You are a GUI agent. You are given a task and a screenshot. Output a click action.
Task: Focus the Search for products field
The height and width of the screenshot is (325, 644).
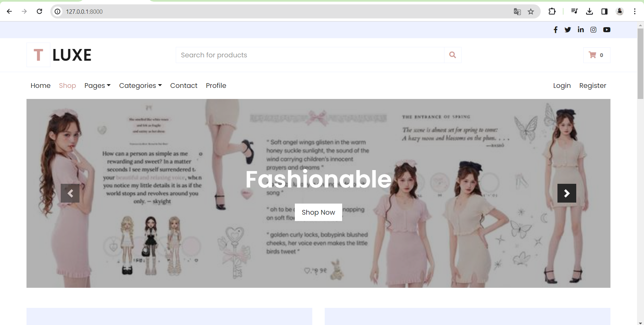310,55
